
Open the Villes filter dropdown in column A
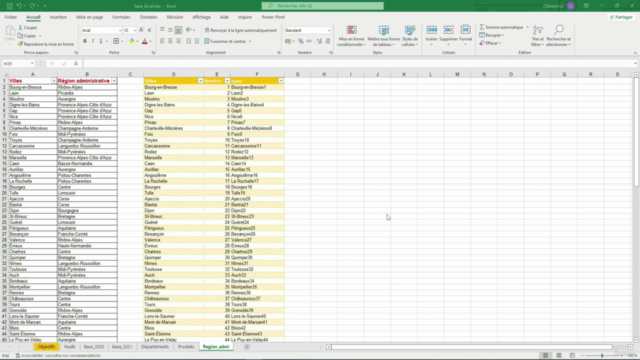point(53,81)
